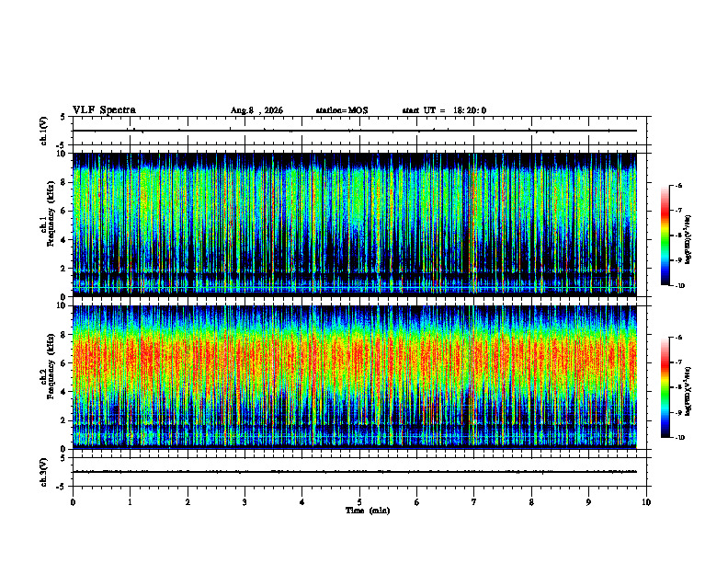This screenshot has width=728, height=563.
Task: Click the "start UT = 18:20:0" header text
Action: click(x=444, y=110)
